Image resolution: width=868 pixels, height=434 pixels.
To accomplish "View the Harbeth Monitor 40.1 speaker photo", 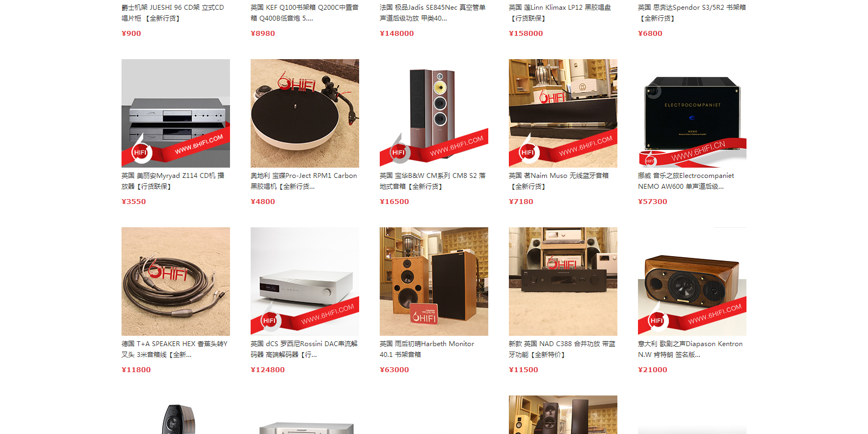I will point(434,282).
